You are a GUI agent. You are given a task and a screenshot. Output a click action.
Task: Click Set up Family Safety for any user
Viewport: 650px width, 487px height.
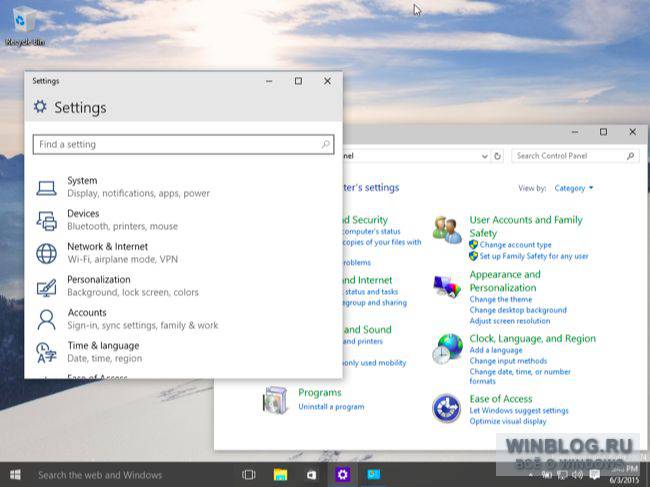coord(534,256)
